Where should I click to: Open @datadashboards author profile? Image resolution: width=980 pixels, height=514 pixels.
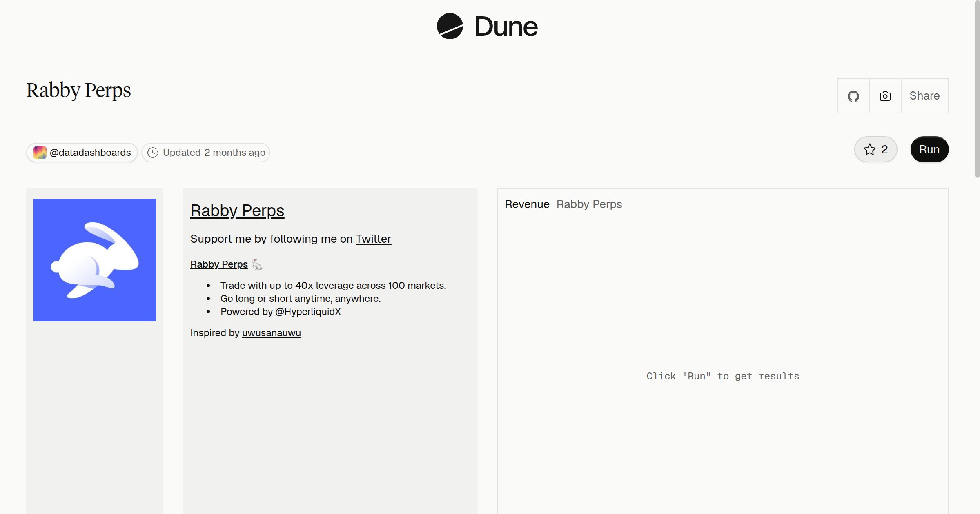click(x=82, y=153)
